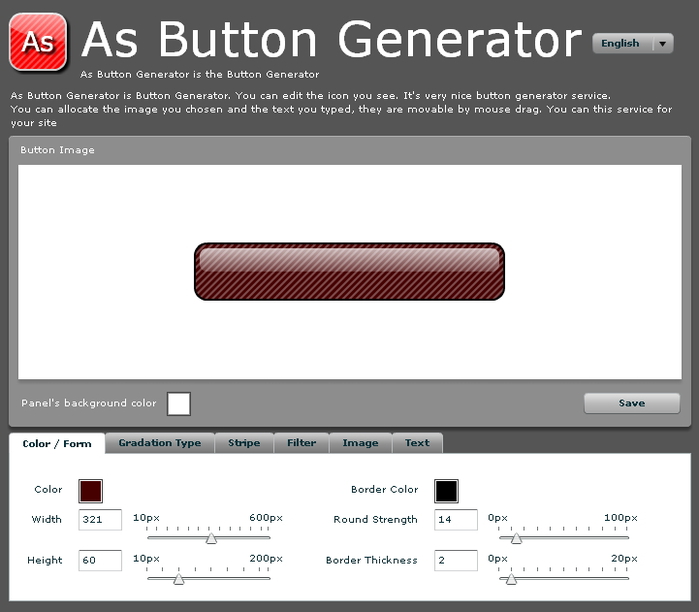
Task: Switch to the Stripe tab
Action: pos(244,443)
